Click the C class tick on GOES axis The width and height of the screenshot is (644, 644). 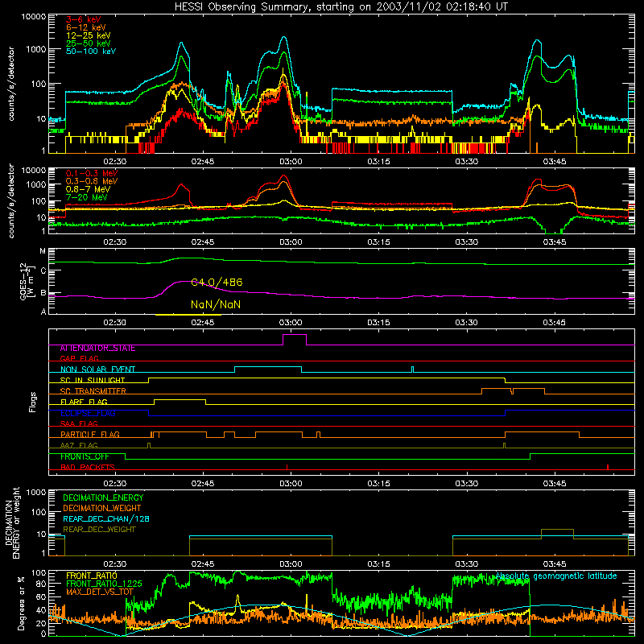pos(43,270)
